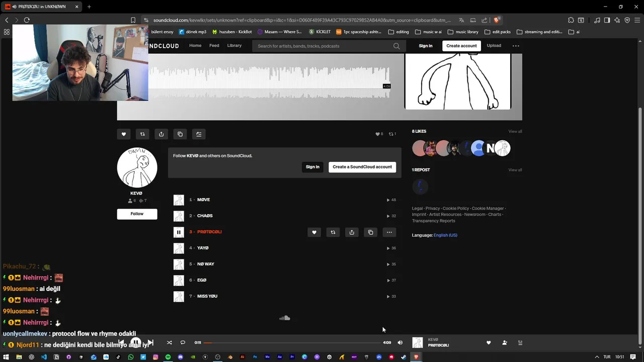Open browser extensions puzzle icon
The width and height of the screenshot is (644, 362).
tap(571, 20)
